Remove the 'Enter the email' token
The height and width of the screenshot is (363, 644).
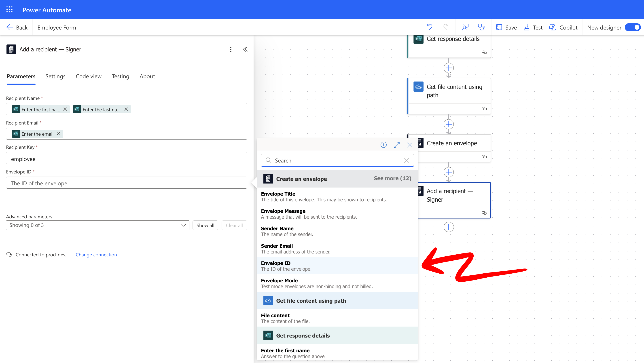click(x=58, y=134)
